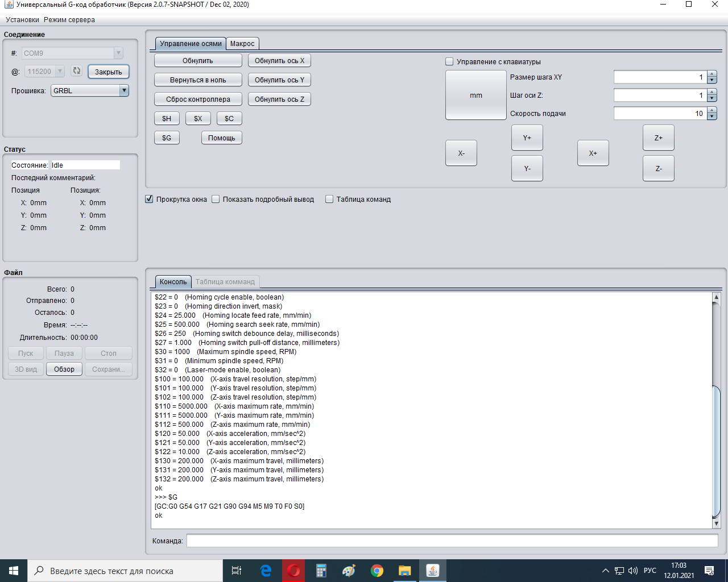
Task: Click the Windows taskbar search box
Action: [x=125, y=571]
